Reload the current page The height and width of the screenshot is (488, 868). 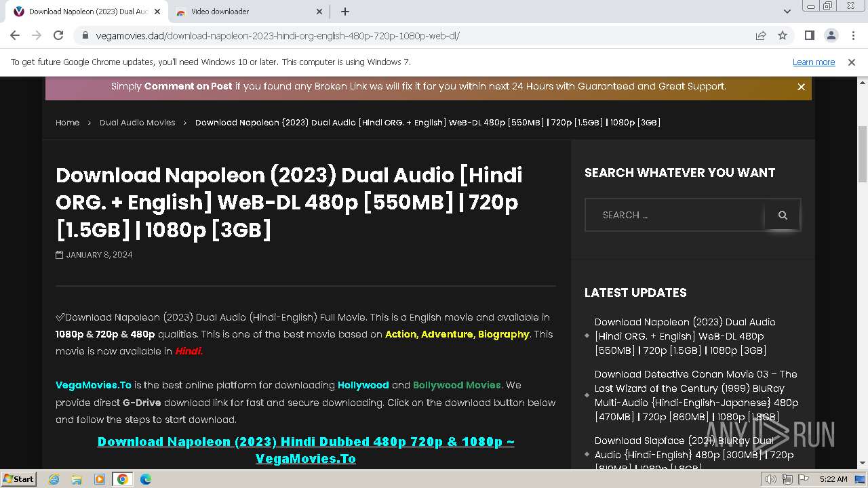(58, 35)
